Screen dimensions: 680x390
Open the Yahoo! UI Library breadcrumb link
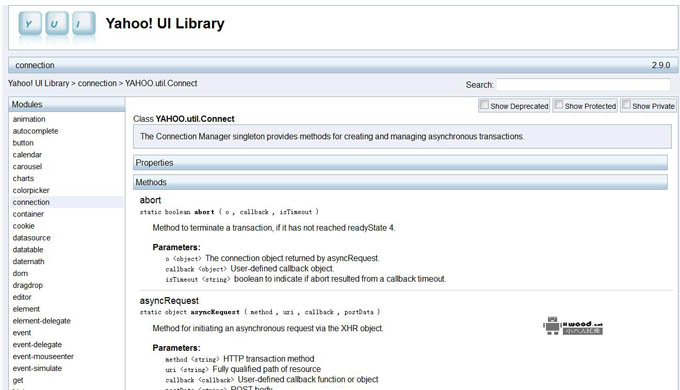[x=38, y=83]
